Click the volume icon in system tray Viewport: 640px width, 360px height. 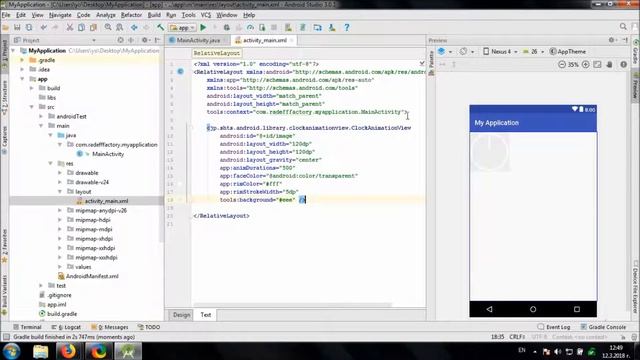(558, 351)
